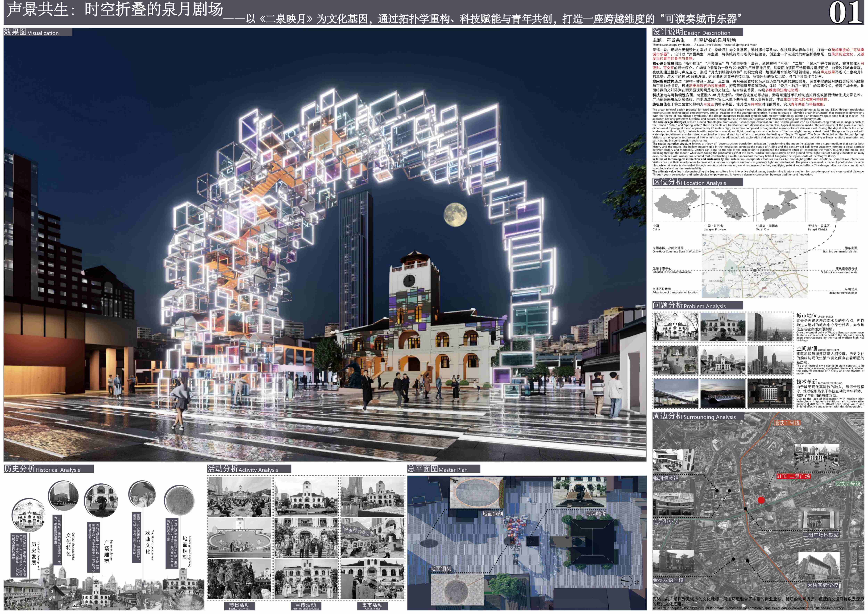Select the China map thumbnail
This screenshot has height=614, width=868.
pos(677,205)
